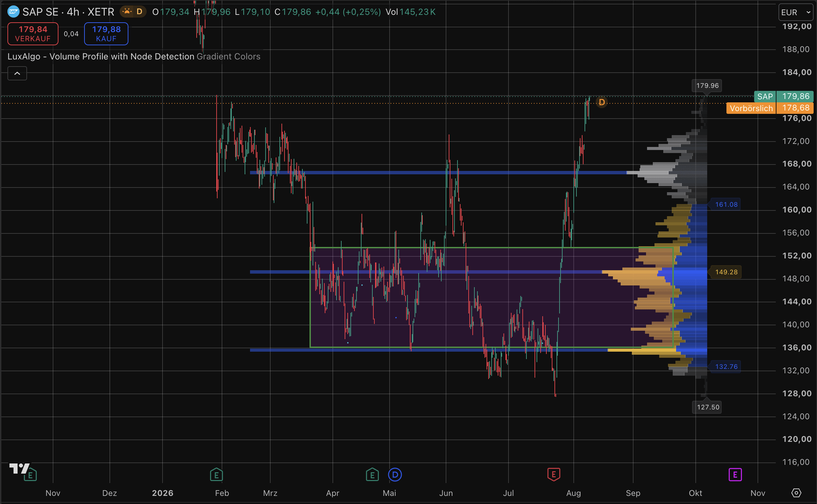Click the 192,00 price scale label
The height and width of the screenshot is (504, 817).
[797, 26]
